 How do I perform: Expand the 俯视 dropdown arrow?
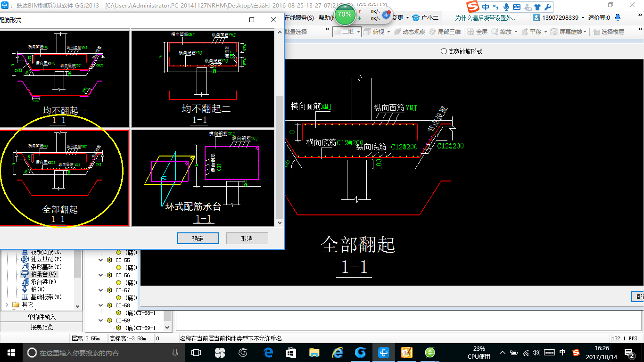(389, 32)
